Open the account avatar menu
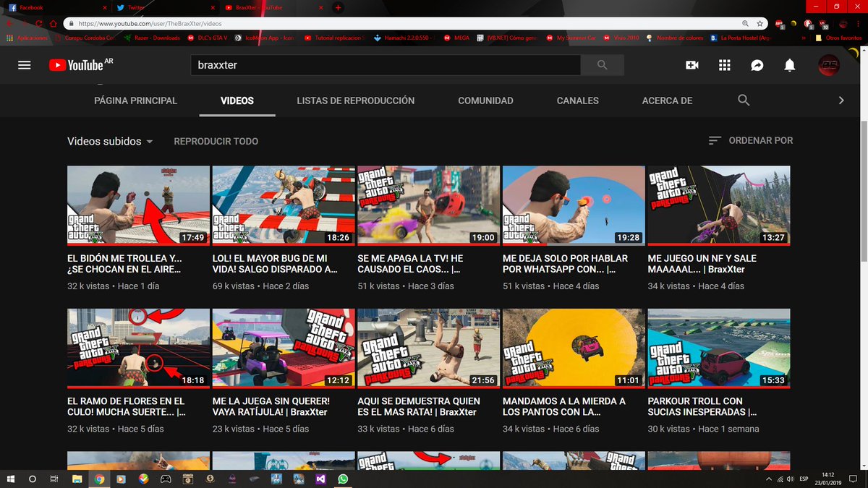 pos(829,65)
